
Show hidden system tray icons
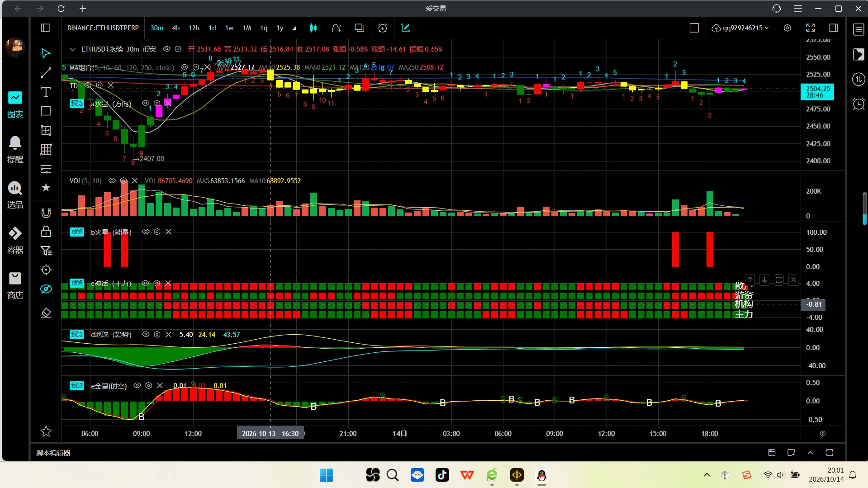pos(707,475)
